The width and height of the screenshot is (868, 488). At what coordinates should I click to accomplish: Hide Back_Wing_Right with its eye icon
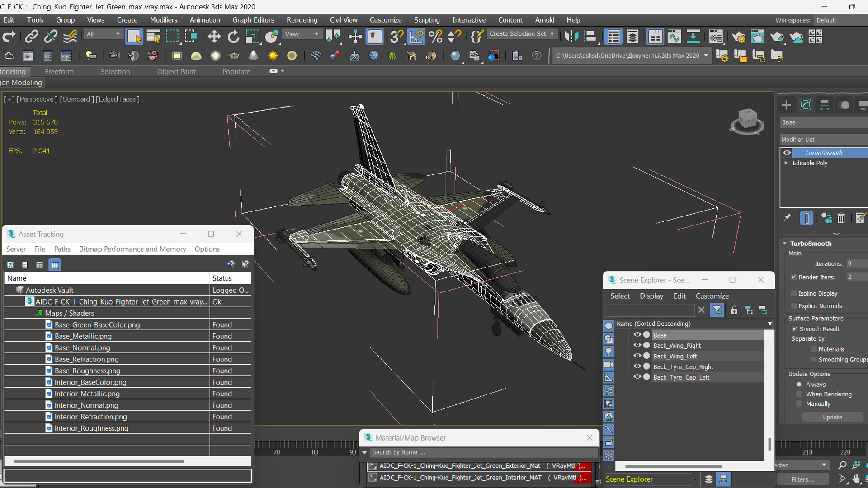tap(637, 345)
